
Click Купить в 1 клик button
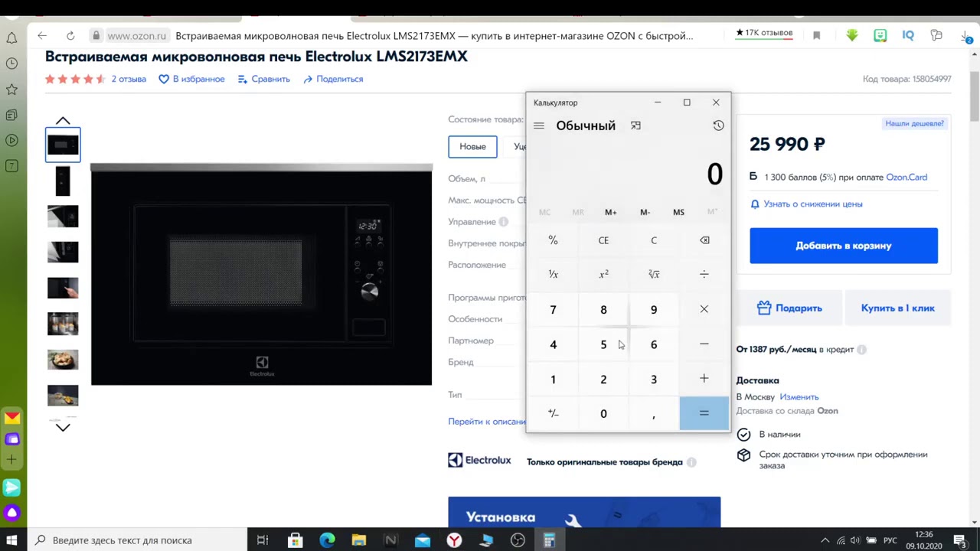tap(898, 308)
